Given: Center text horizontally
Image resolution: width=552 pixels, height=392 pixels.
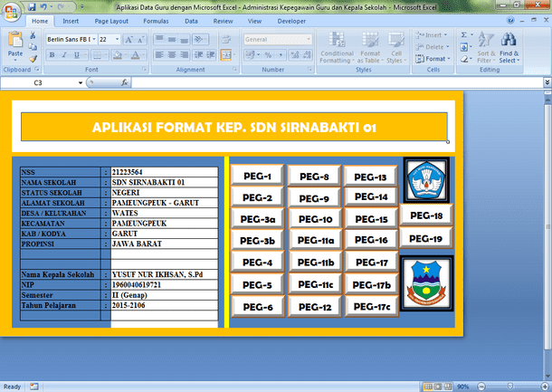Looking at the screenshot, I should (x=172, y=55).
